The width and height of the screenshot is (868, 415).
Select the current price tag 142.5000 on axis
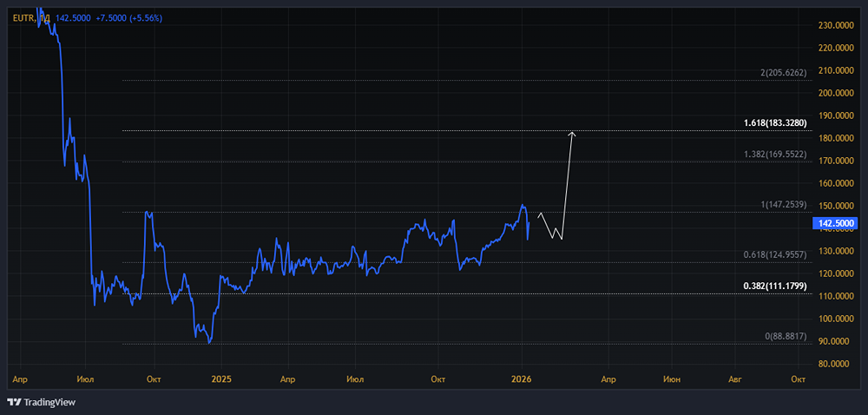click(834, 223)
